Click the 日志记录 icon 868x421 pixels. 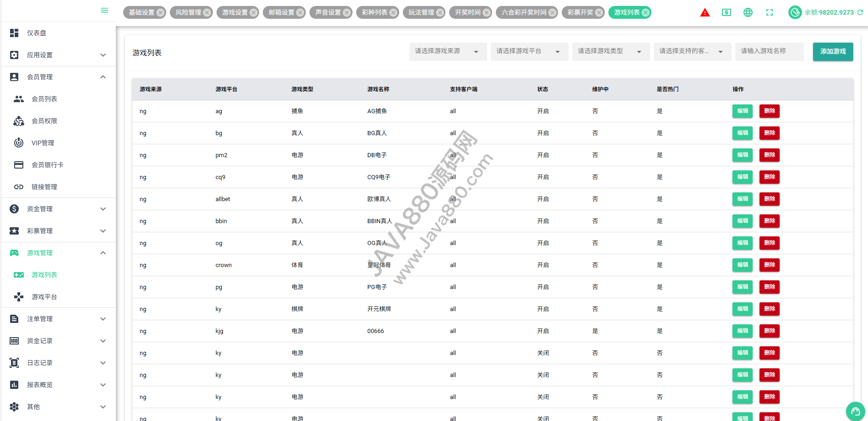click(x=14, y=363)
